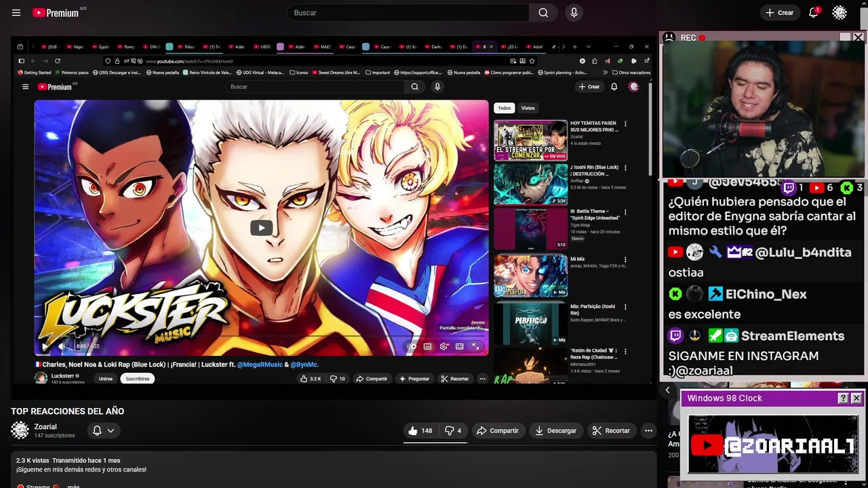Open the Mi Mix playlist thumbnail
The width and height of the screenshot is (868, 488).
[x=530, y=276]
